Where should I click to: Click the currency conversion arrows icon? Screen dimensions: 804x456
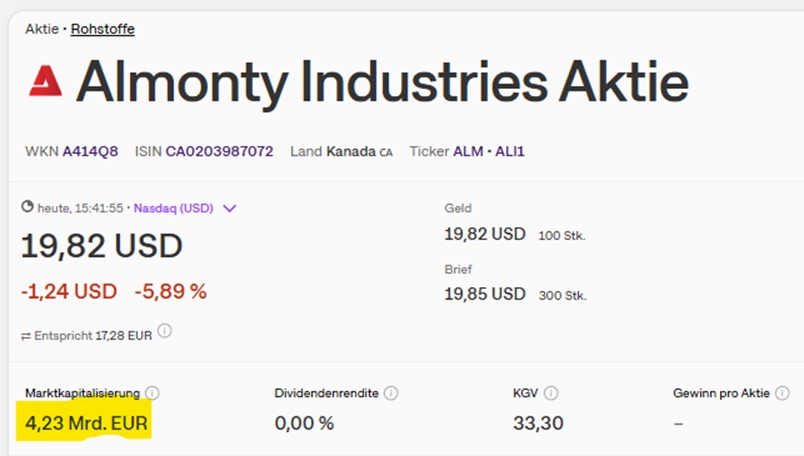click(26, 335)
